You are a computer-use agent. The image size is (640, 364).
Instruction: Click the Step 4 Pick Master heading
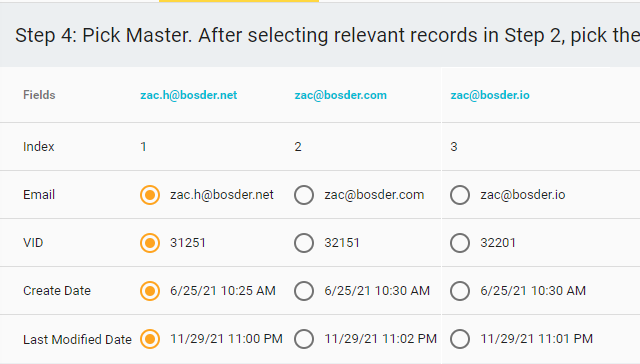tap(327, 36)
